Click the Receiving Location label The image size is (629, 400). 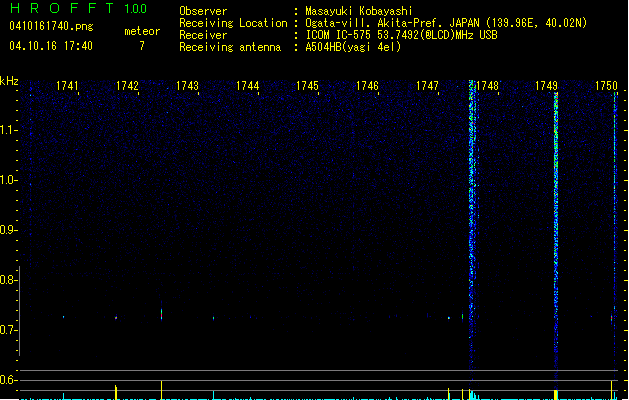tap(233, 23)
